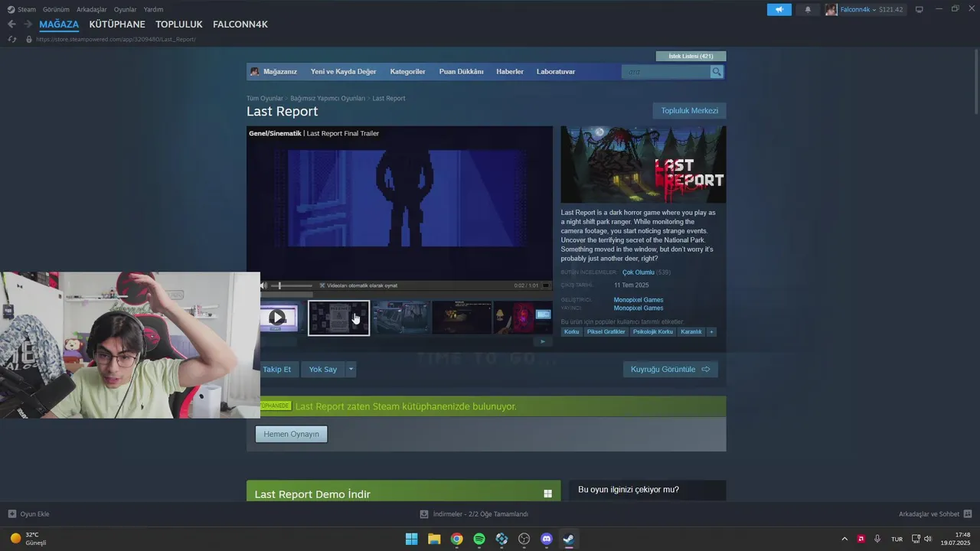Click the Steam icon in the taskbar

tap(569, 539)
